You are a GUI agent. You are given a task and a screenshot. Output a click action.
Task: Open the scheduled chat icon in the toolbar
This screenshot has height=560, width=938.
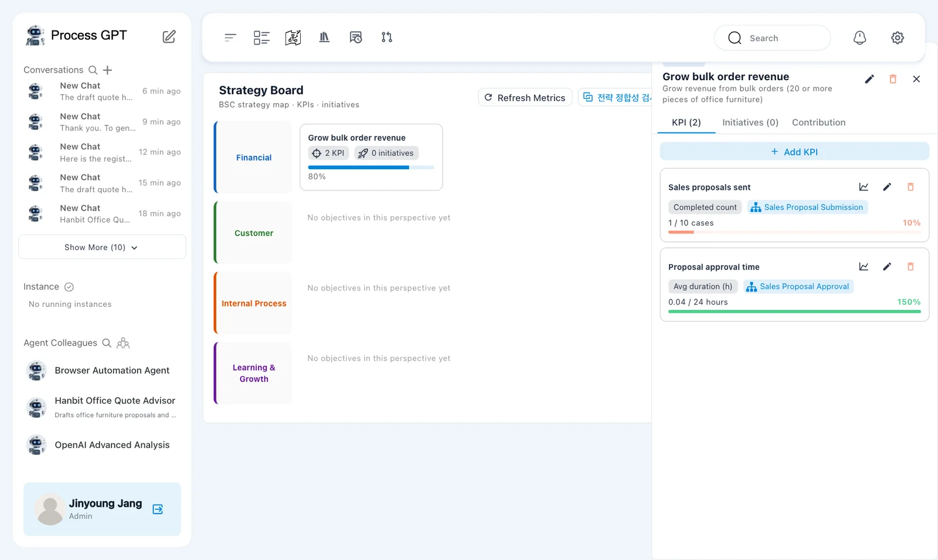356,37
